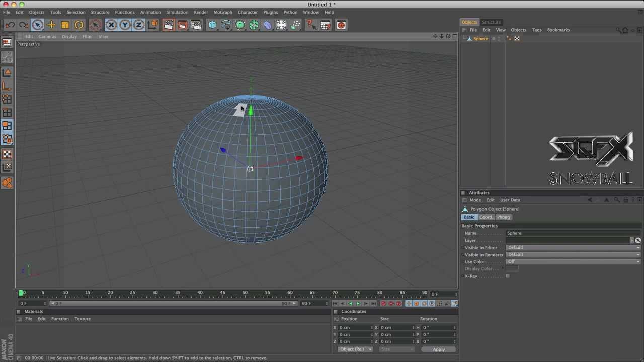Open the MoGraph menu
The image size is (644, 362).
pyautogui.click(x=223, y=12)
